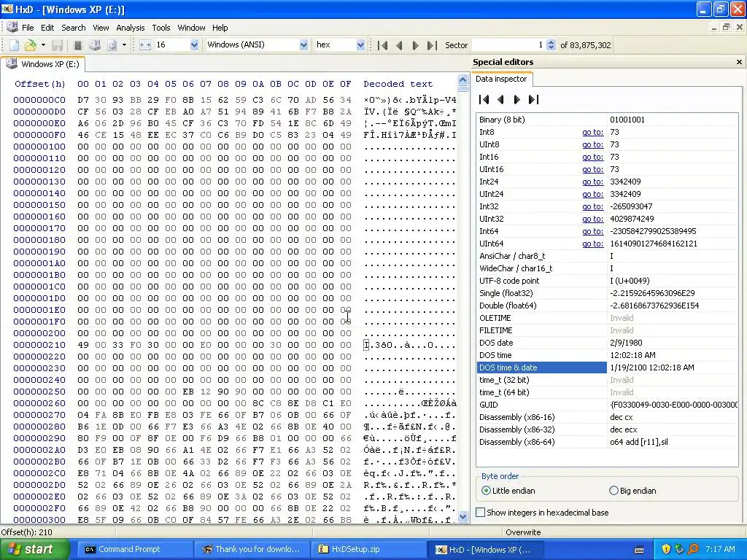The height and width of the screenshot is (560, 747).
Task: Open the disk image dropdown arrow
Action: click(124, 44)
